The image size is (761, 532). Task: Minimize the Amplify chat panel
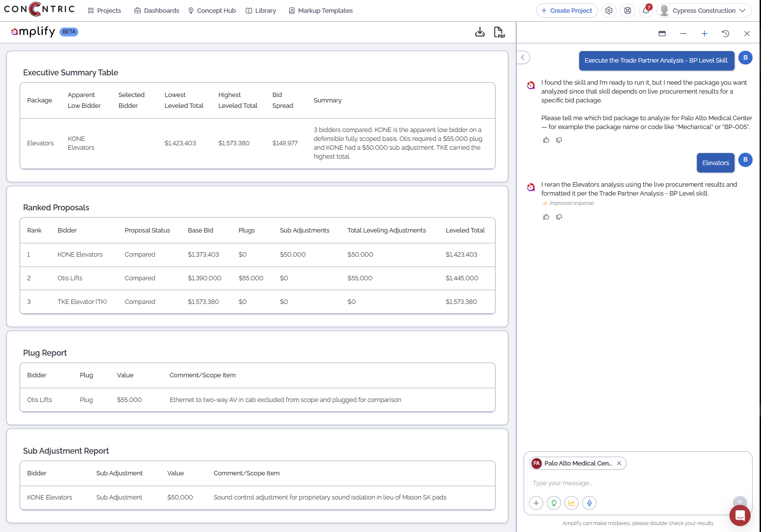point(683,33)
